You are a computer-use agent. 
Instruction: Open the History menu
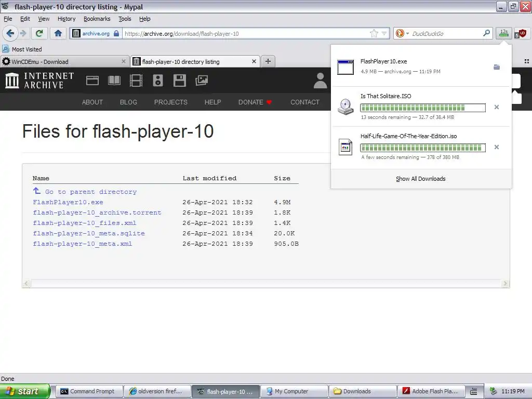(x=66, y=19)
